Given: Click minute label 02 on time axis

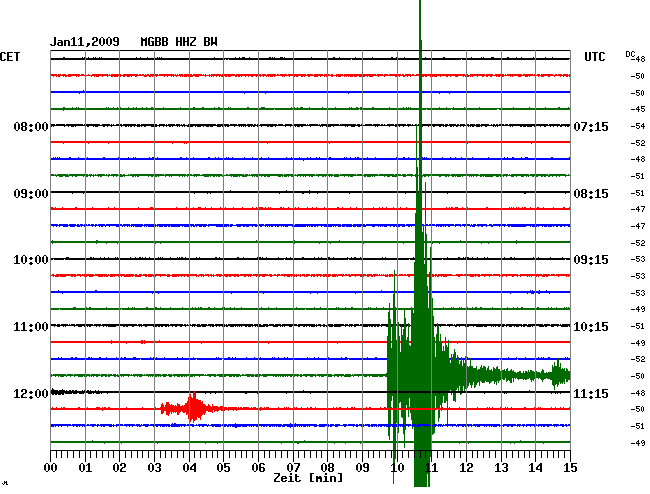Looking at the screenshot, I should tap(119, 468).
